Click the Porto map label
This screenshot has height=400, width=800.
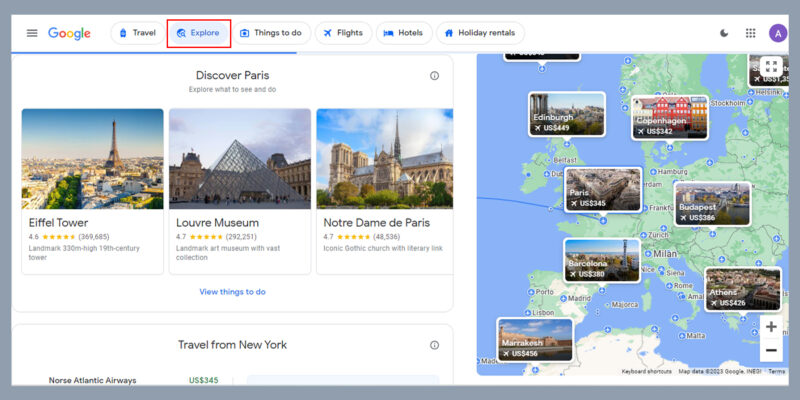[544, 292]
